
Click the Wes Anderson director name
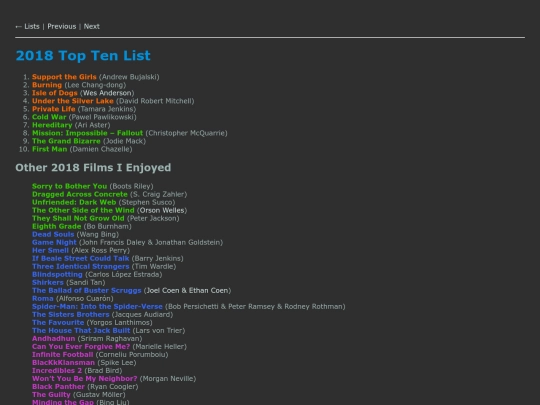[107, 93]
